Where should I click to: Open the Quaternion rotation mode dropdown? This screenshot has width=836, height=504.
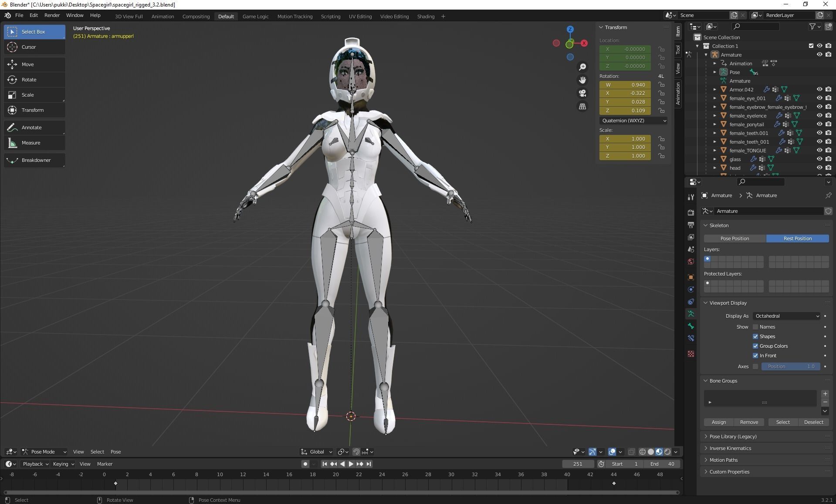point(633,121)
